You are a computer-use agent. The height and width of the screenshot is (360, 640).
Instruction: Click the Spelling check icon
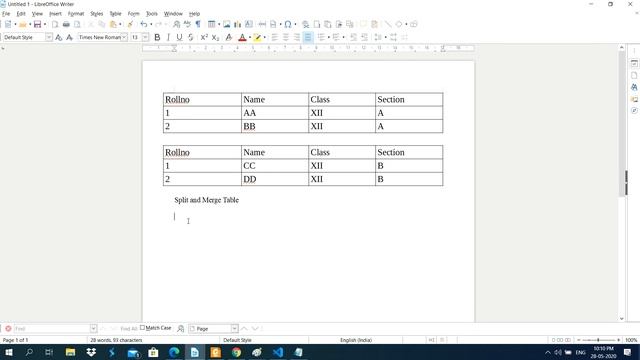[x=187, y=24]
